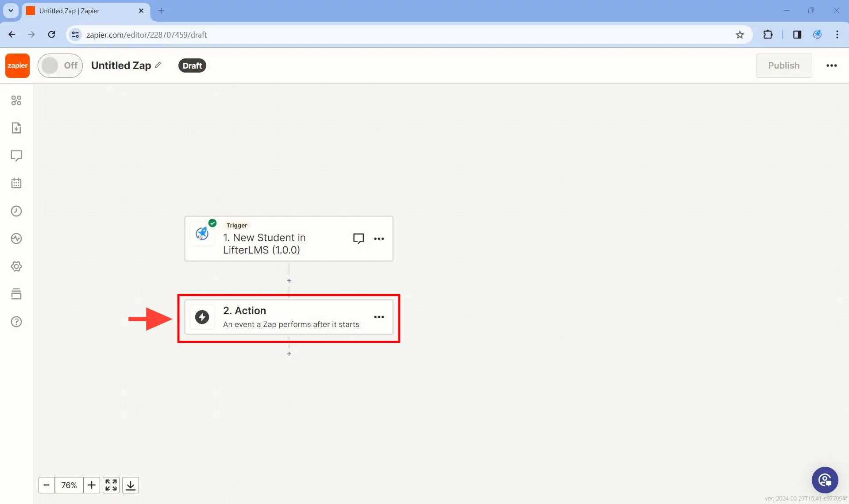Open the status activity icon in sidebar
Screen dimensions: 849x504
click(x=16, y=239)
